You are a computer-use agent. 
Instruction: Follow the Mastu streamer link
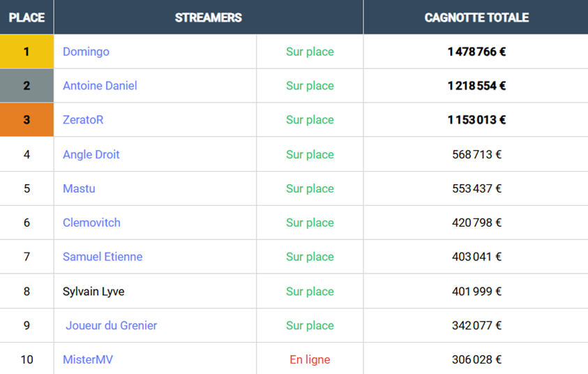[x=79, y=188]
